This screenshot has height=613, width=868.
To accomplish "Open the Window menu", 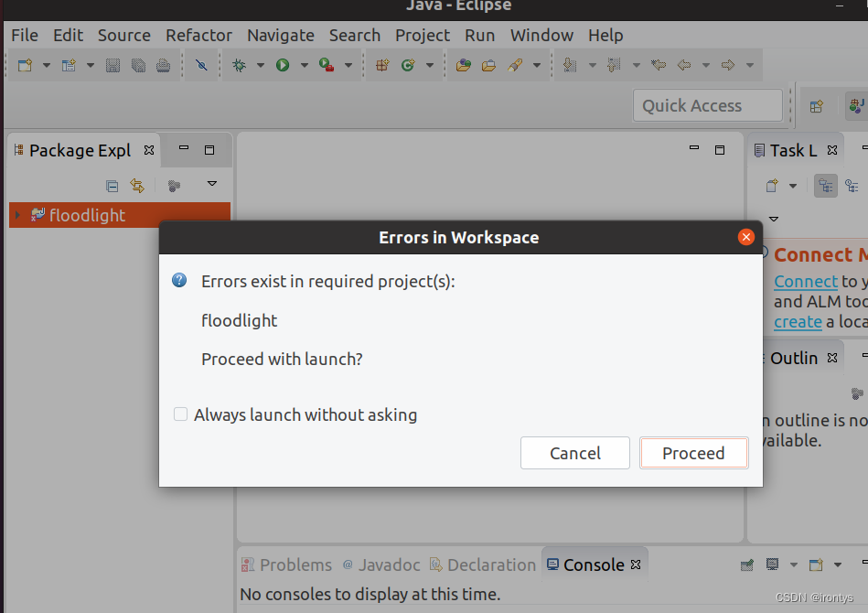I will 542,36.
